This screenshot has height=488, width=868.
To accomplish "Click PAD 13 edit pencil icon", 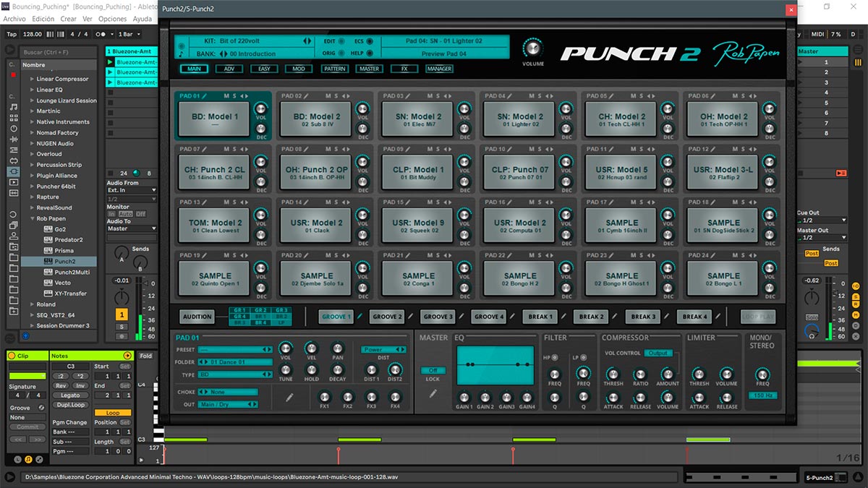I will 205,202.
